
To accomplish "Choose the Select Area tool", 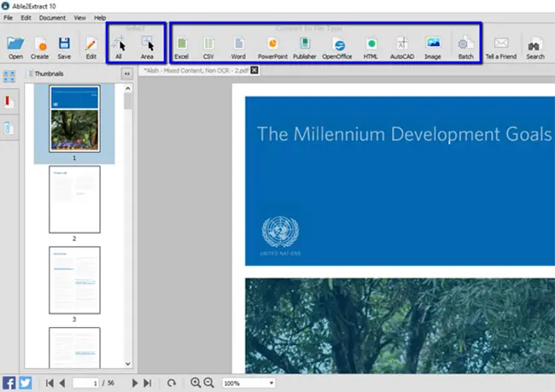I will point(147,47).
